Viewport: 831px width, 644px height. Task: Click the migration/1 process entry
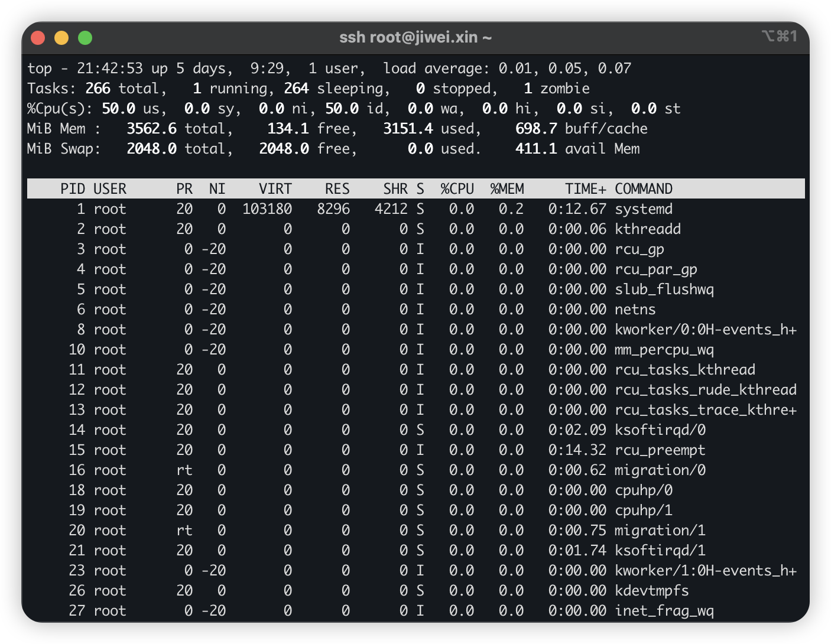pos(660,531)
